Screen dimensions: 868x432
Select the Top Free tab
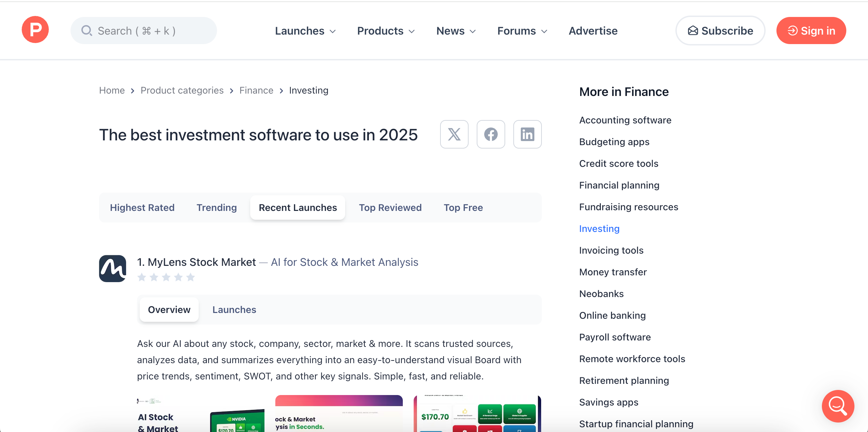click(463, 208)
